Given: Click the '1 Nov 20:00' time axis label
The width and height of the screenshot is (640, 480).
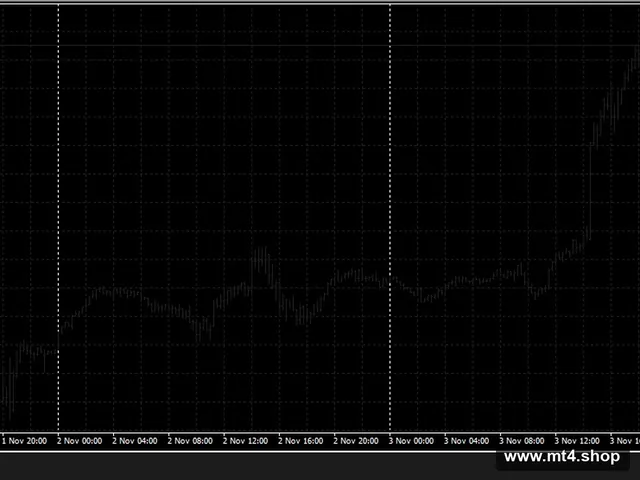Looking at the screenshot, I should click(24, 441).
